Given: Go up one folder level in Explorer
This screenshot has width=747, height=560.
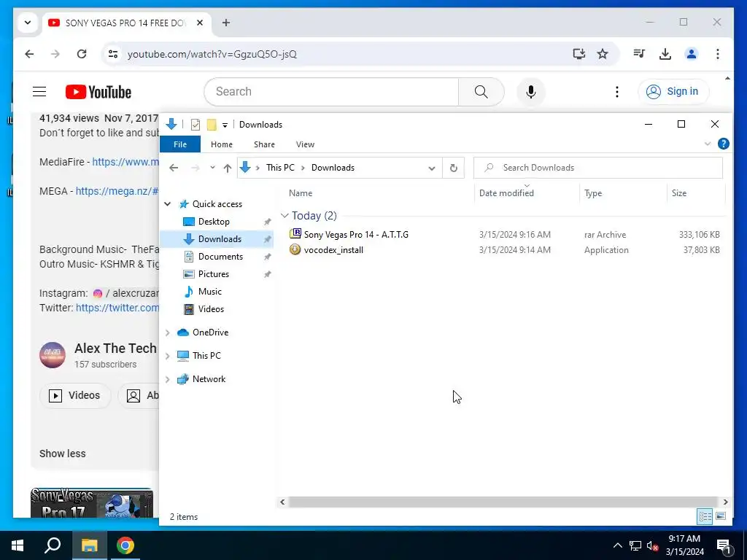Looking at the screenshot, I should point(228,168).
